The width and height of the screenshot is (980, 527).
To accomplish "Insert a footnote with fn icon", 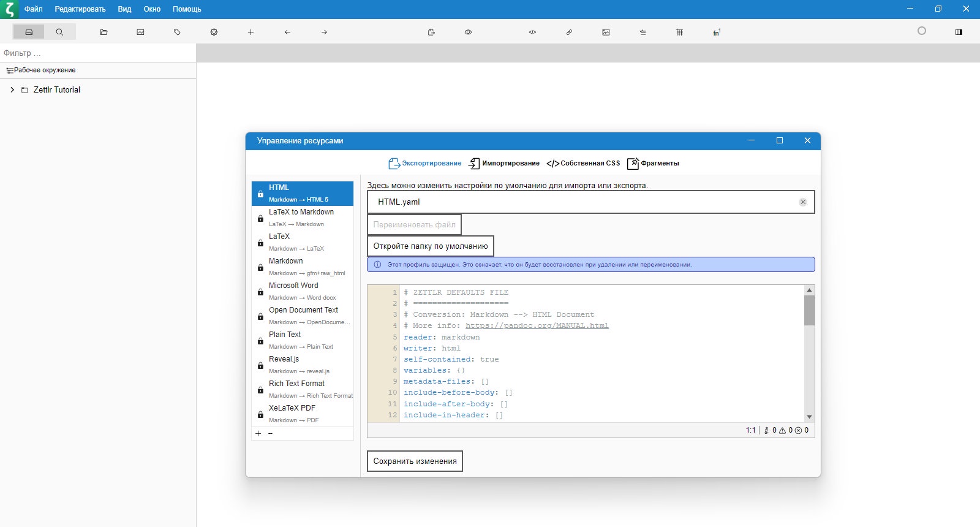I will 716,32.
